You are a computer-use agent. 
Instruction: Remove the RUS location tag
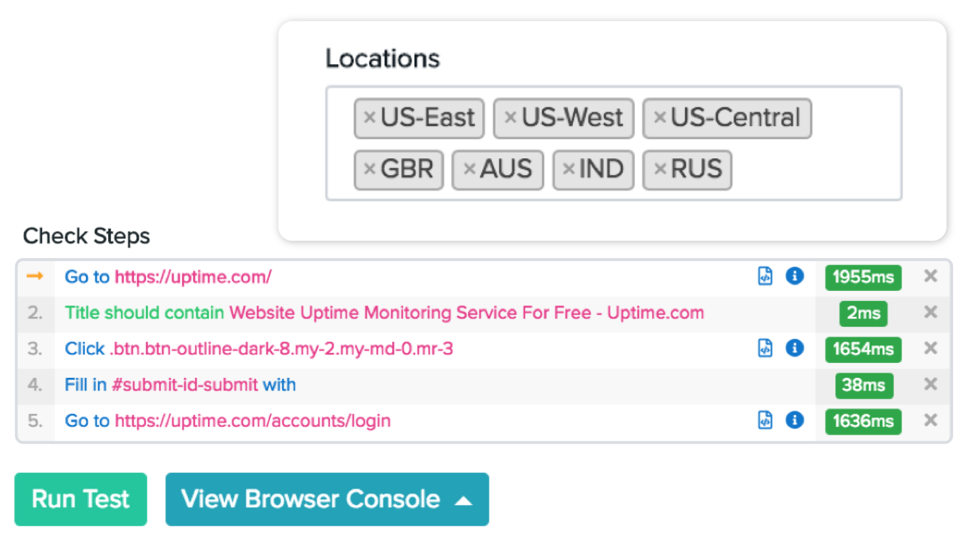(660, 168)
